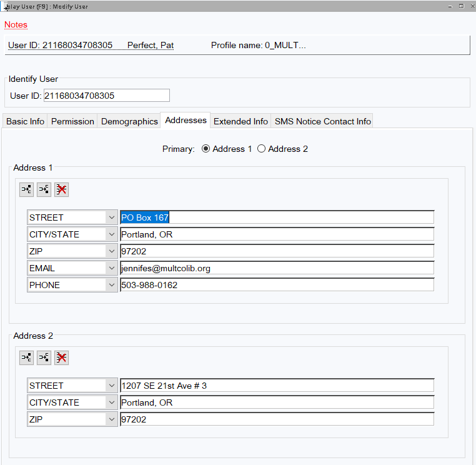Select Address 2 as primary
Image resolution: width=476 pixels, height=465 pixels.
point(261,149)
